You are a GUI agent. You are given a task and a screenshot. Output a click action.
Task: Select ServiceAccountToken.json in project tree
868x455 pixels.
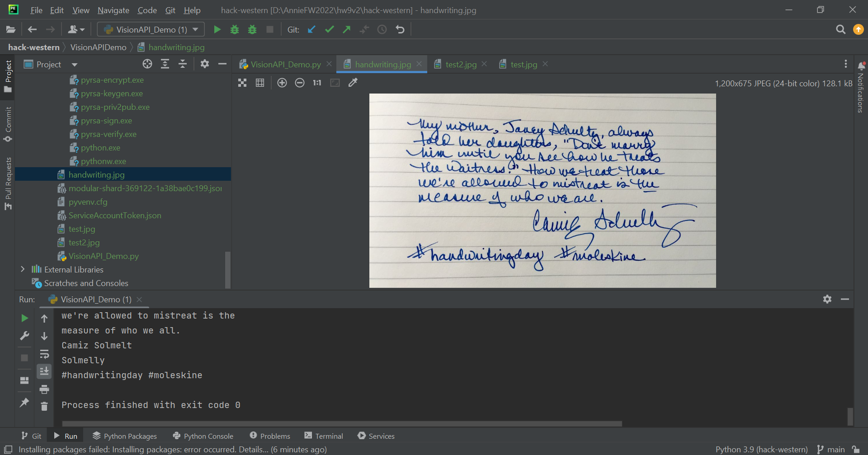coord(115,216)
